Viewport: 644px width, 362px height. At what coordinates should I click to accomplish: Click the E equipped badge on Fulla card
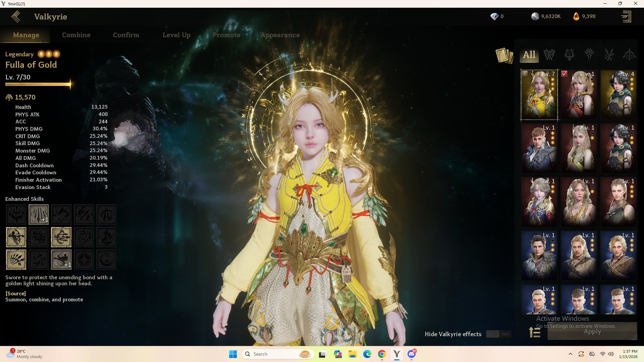point(525,73)
